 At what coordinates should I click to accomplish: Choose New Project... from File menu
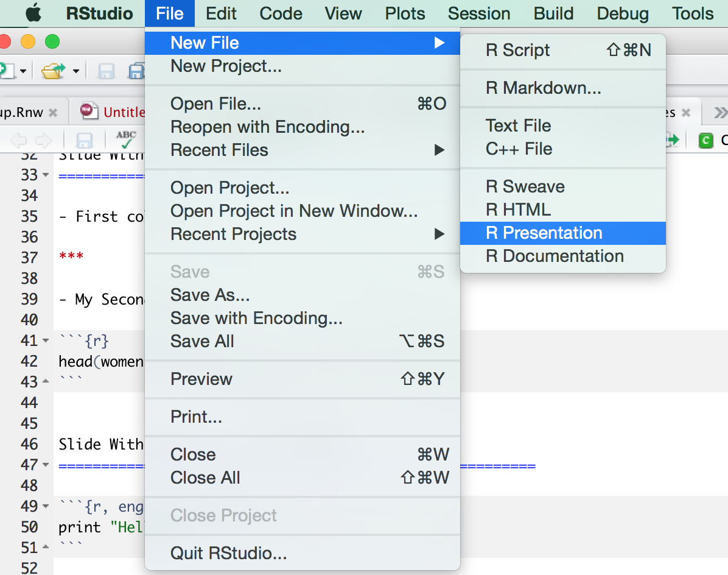pyautogui.click(x=303, y=66)
